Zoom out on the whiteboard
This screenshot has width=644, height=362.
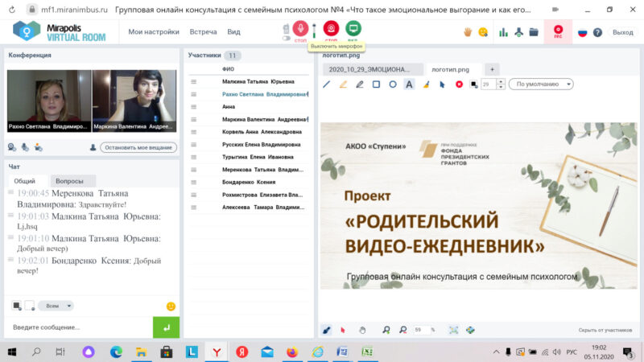403,330
